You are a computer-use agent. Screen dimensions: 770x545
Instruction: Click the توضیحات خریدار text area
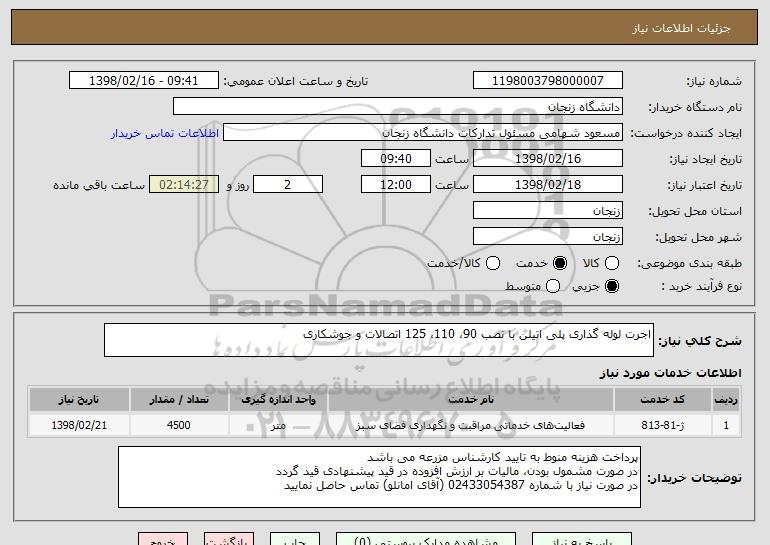coord(379,477)
